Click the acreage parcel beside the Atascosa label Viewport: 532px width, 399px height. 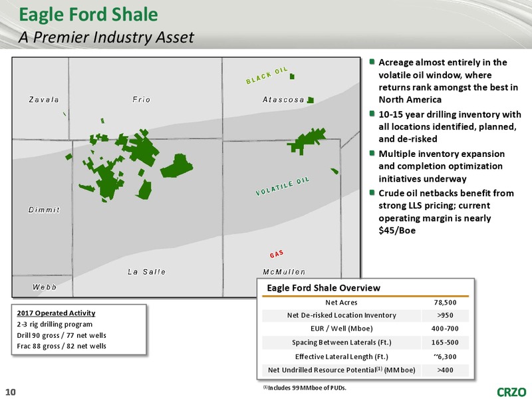point(311,100)
